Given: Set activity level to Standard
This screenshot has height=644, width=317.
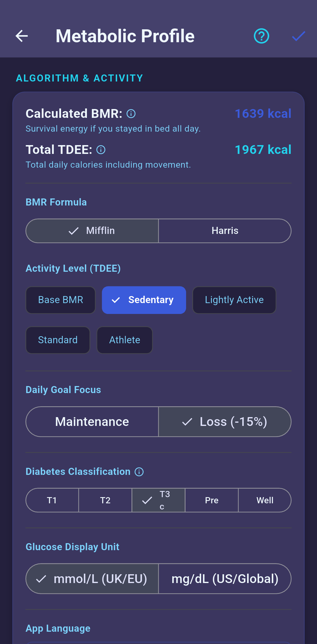Looking at the screenshot, I should (x=58, y=340).
